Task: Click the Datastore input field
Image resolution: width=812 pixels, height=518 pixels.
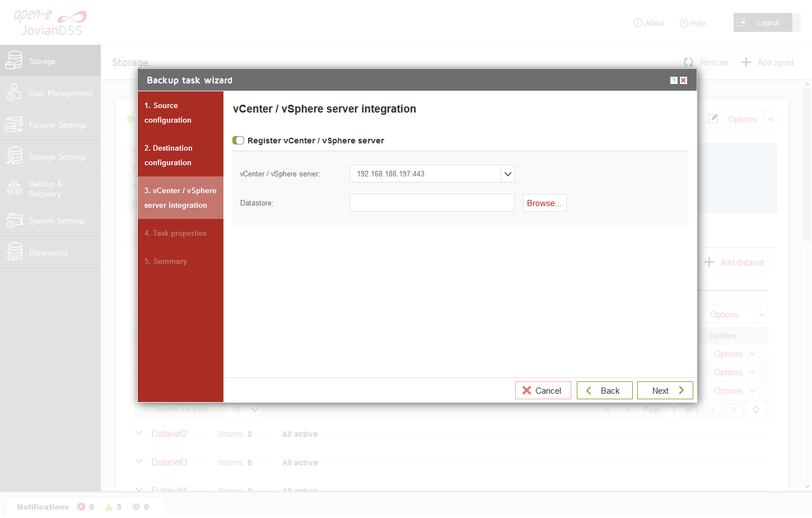Action: (x=432, y=203)
